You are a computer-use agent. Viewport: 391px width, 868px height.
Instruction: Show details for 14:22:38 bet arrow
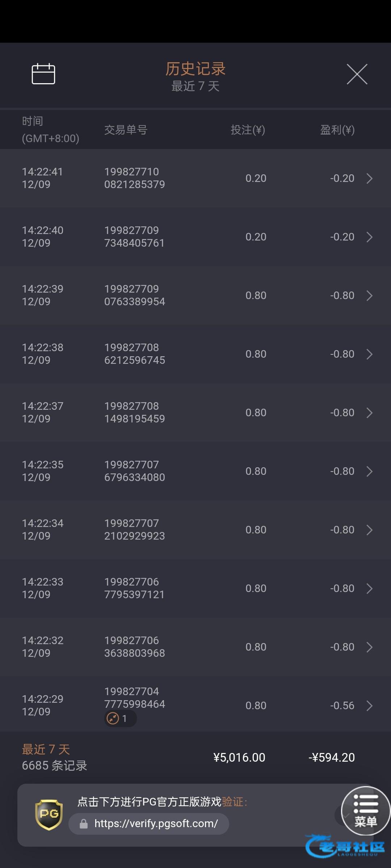click(x=369, y=354)
